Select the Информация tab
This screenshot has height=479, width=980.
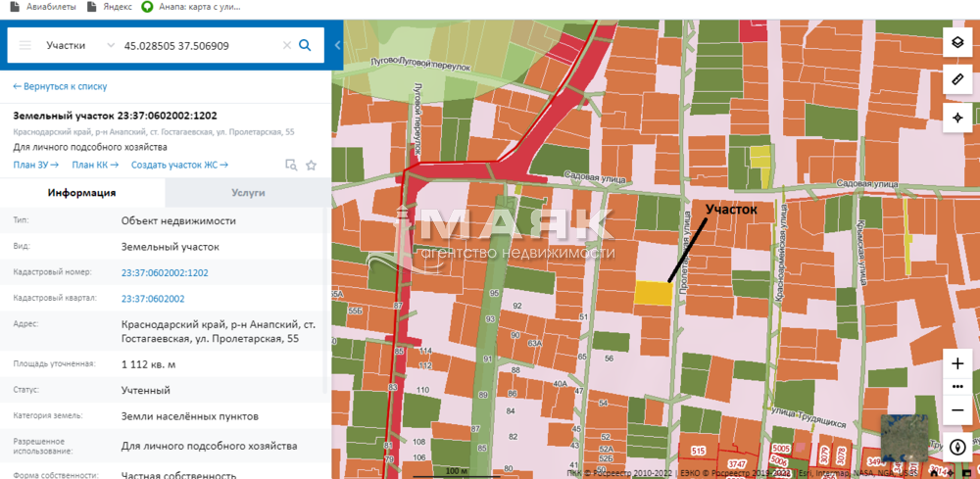tap(82, 193)
